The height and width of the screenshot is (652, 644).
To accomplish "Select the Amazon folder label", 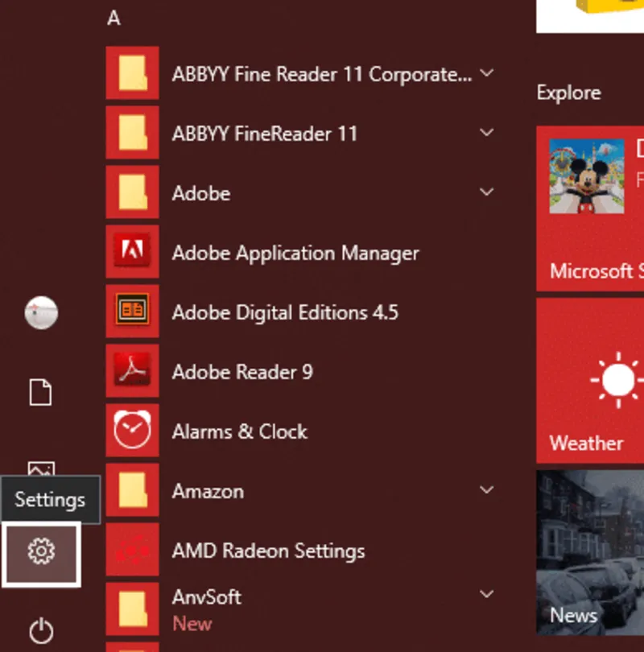I will [208, 491].
